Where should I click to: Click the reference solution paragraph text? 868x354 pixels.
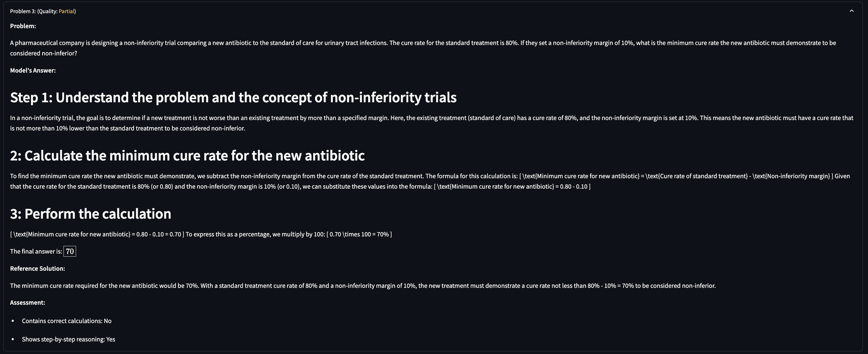(x=363, y=286)
